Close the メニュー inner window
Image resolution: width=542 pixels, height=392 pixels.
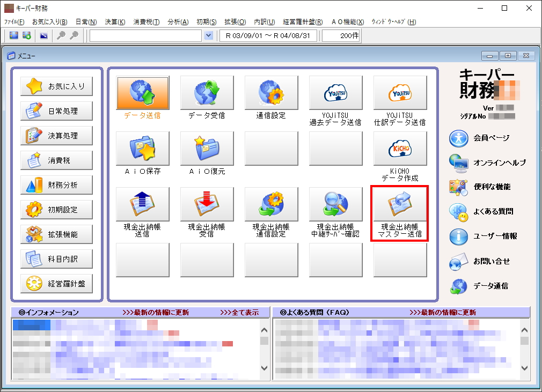(526, 56)
